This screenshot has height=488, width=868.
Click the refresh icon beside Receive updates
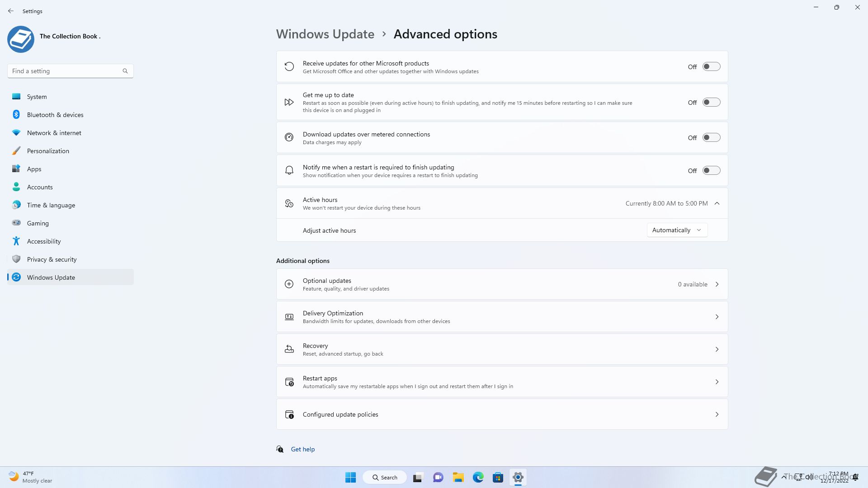pyautogui.click(x=289, y=66)
